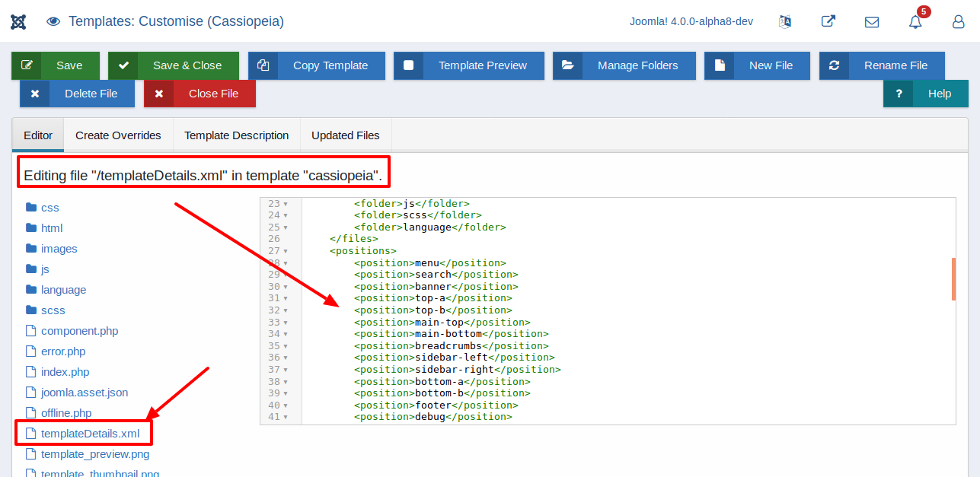Open component.php file
The image size is (980, 477).
click(x=80, y=331)
